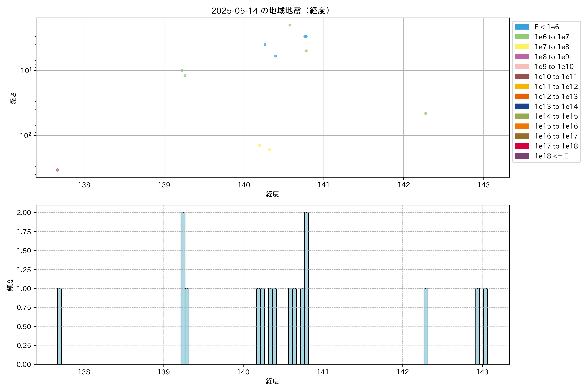Click the blue E < 1e6 legend swatch
The height and width of the screenshot is (392, 588).
point(522,27)
